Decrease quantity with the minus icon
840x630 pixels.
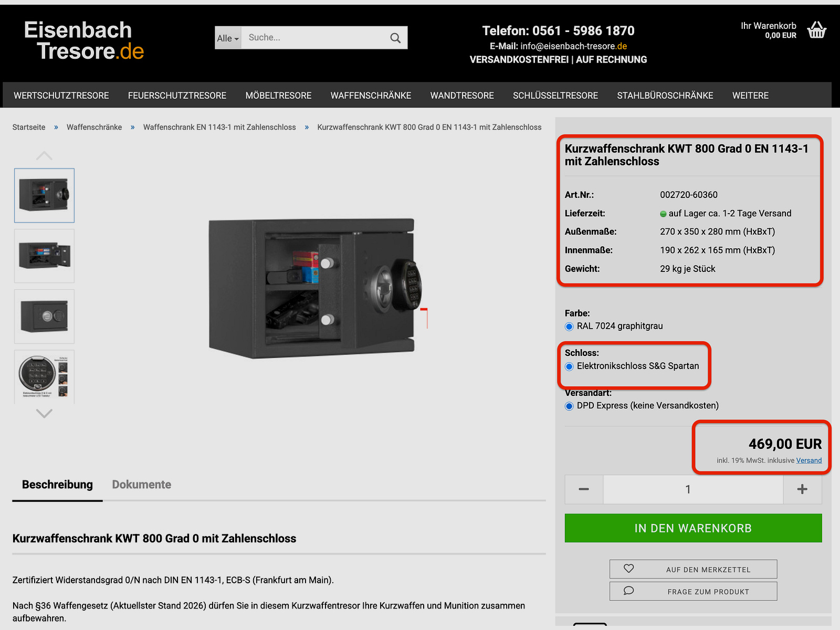tap(584, 489)
